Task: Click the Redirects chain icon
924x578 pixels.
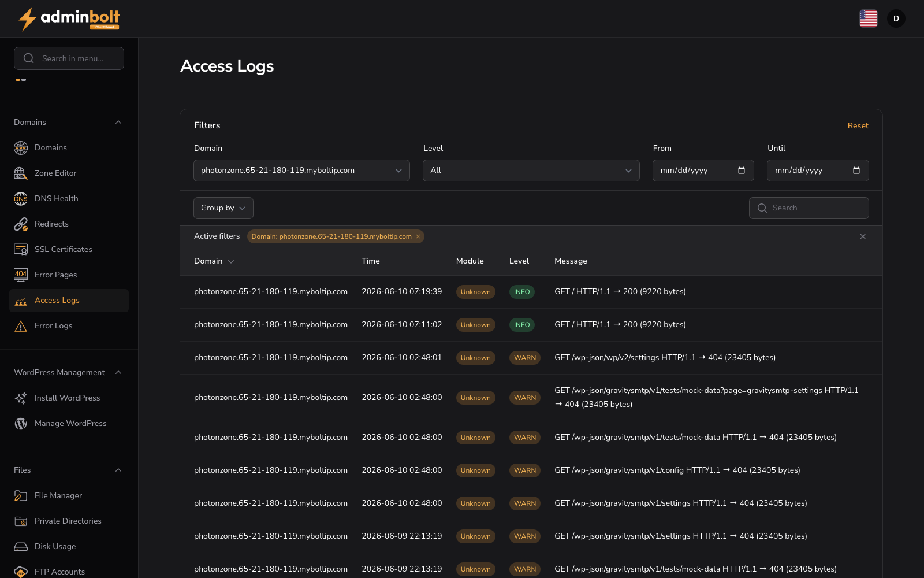Action: tap(21, 224)
